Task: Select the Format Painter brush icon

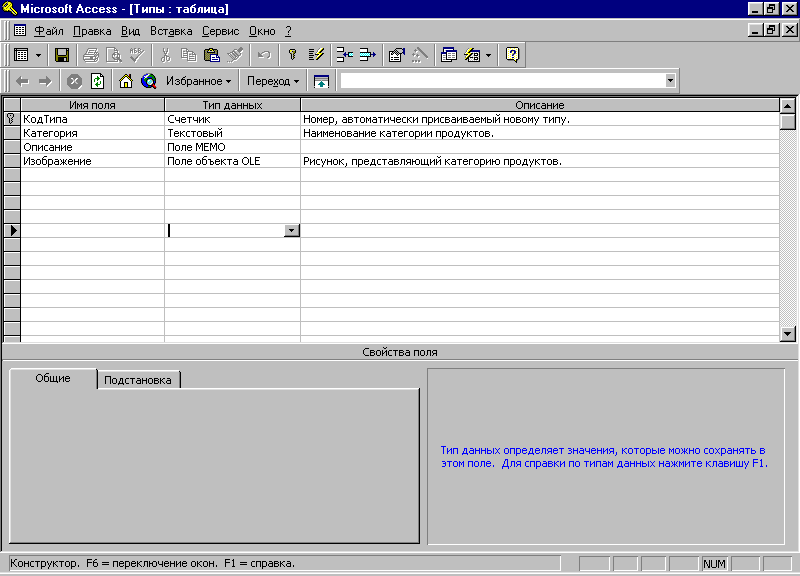Action: click(235, 55)
